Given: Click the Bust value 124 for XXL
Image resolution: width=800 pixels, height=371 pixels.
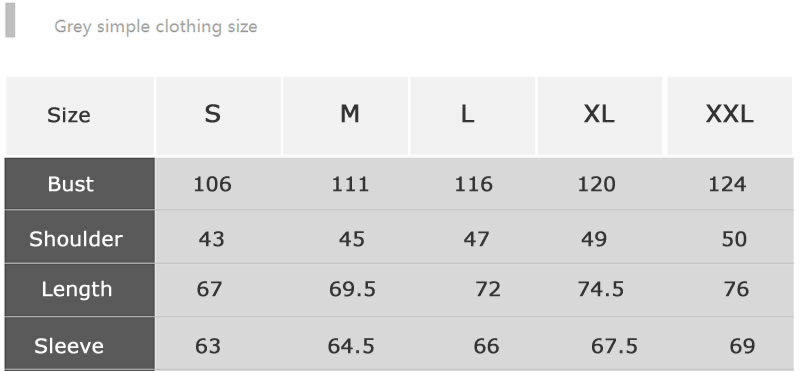Looking at the screenshot, I should pos(727,184).
